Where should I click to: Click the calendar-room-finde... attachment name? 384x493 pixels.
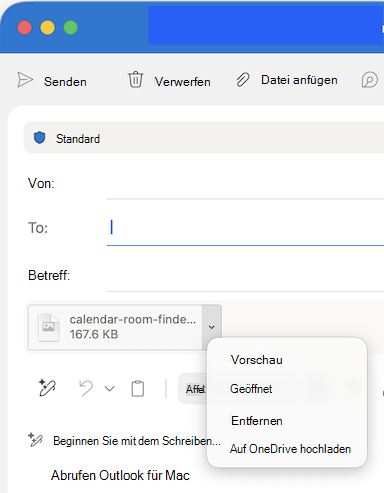(133, 319)
